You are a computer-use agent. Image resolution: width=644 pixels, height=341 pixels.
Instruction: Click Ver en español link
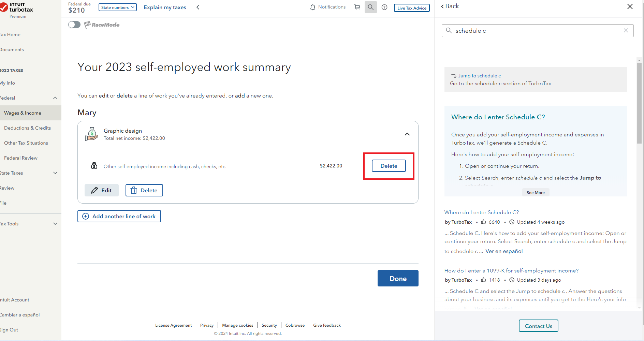click(x=504, y=251)
